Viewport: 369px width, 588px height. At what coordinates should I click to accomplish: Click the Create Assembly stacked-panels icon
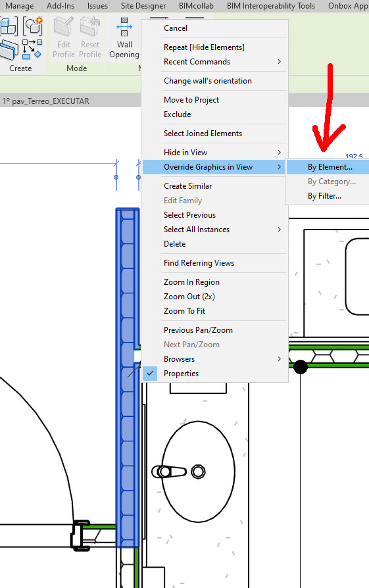[9, 50]
